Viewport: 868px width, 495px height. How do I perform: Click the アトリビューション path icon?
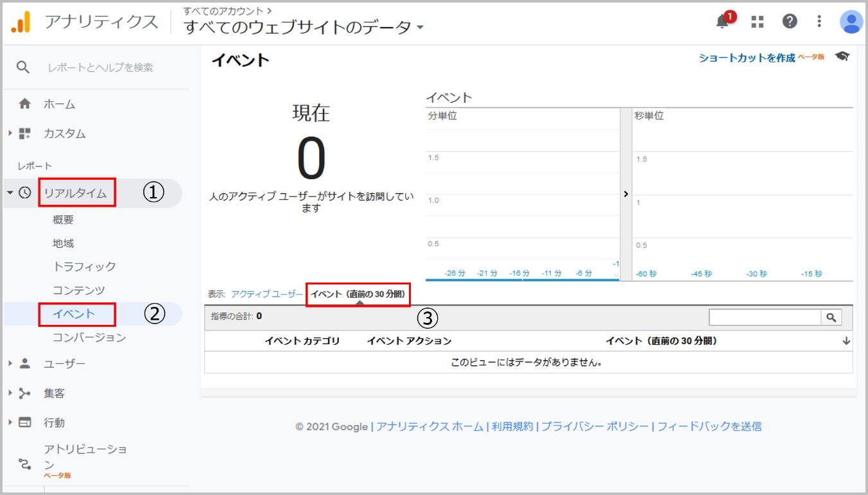25,464
